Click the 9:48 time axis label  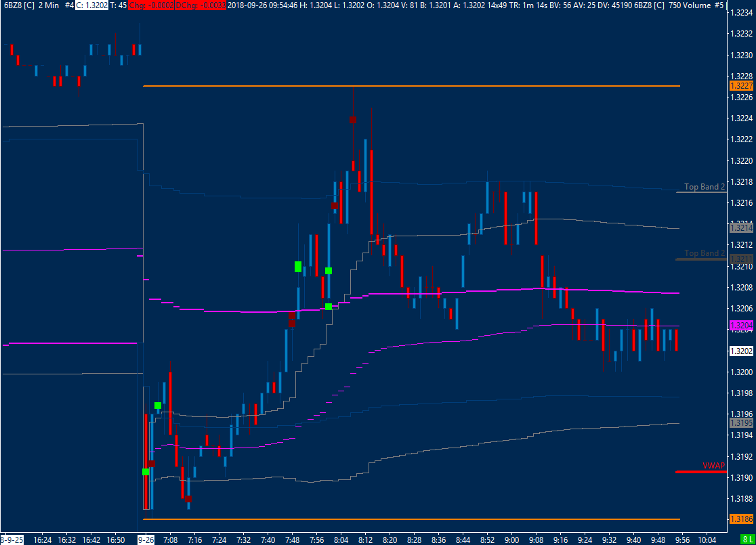click(x=658, y=540)
